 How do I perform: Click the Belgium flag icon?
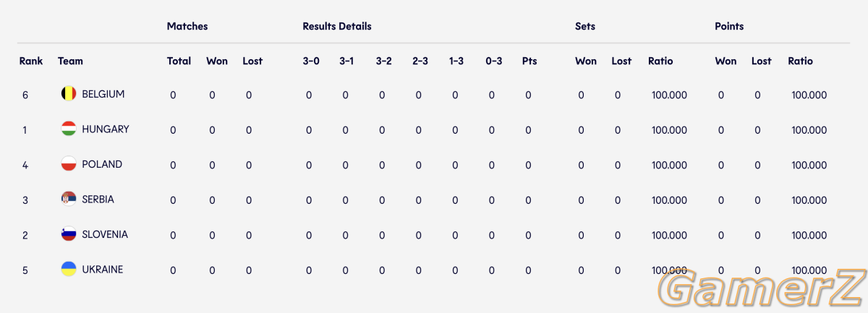(69, 94)
